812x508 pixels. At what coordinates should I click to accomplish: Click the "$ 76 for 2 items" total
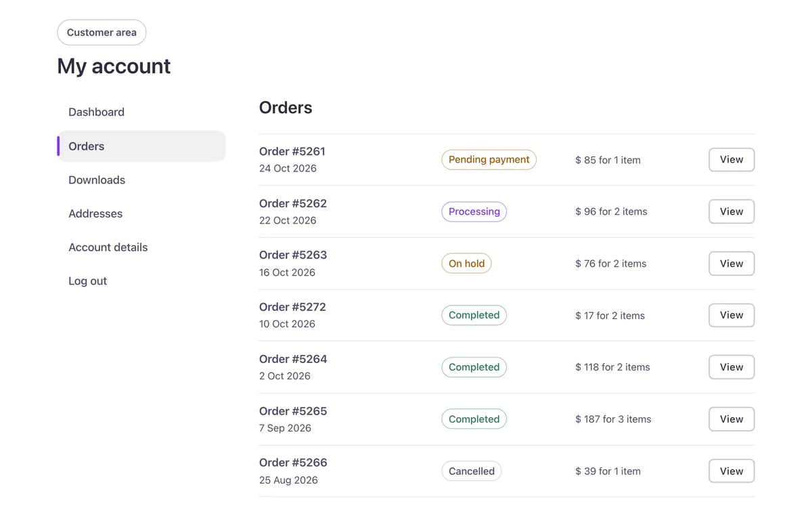coord(611,264)
